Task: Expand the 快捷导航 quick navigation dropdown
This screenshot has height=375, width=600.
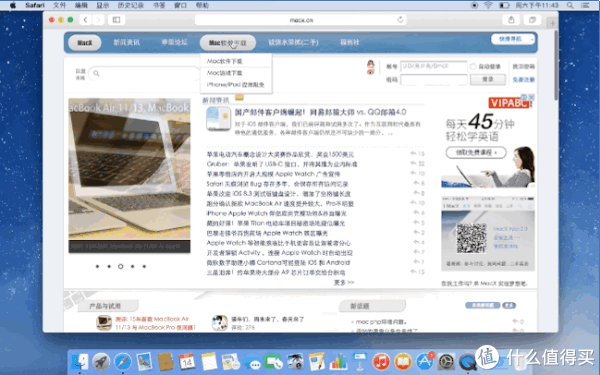Action: 513,39
